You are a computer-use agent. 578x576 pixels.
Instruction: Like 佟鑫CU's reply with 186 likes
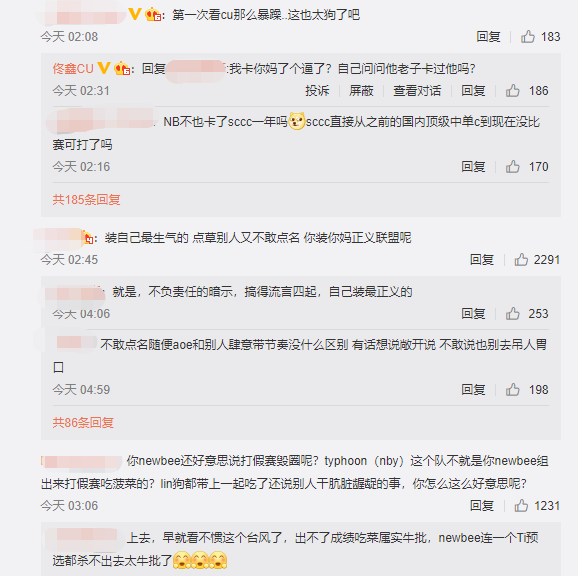(512, 91)
